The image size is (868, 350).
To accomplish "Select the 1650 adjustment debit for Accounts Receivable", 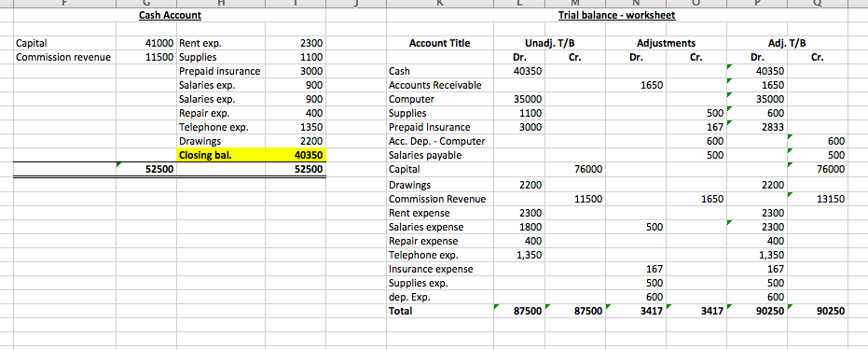I will (637, 85).
